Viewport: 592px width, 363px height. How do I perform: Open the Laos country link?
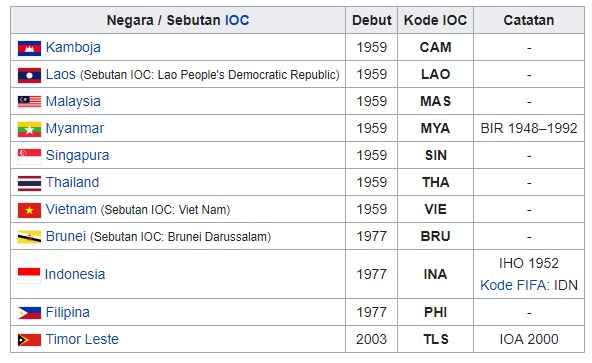point(61,74)
